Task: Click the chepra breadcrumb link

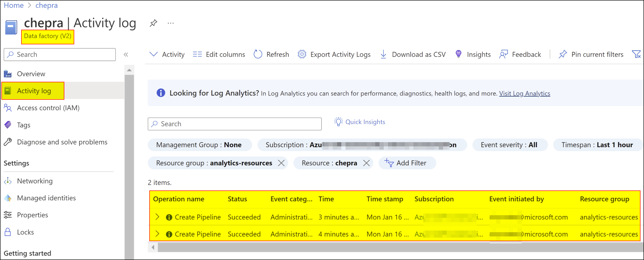Action: click(46, 5)
